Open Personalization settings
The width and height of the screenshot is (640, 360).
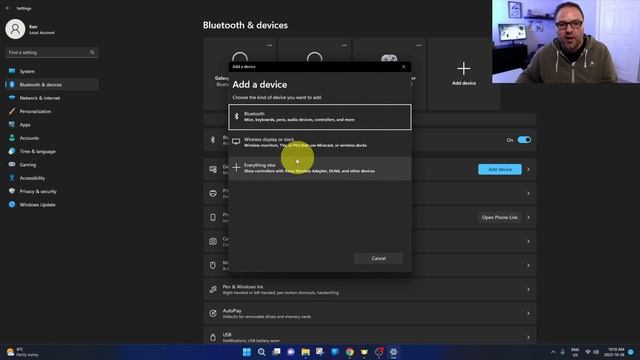point(52,111)
